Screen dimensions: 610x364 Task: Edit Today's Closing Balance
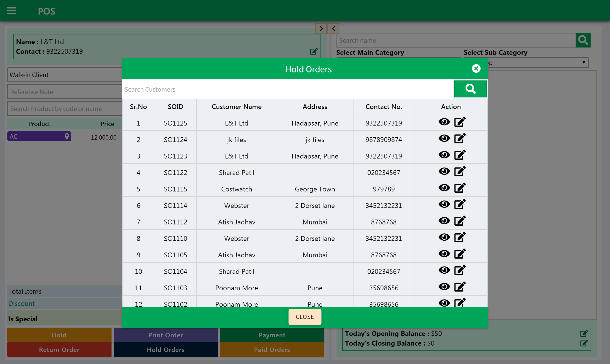pos(584,343)
